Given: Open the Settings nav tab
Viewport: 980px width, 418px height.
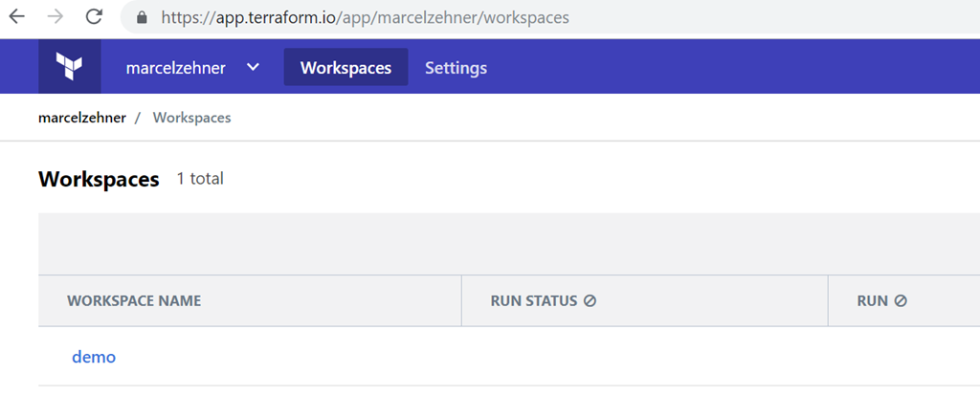Looking at the screenshot, I should 456,68.
